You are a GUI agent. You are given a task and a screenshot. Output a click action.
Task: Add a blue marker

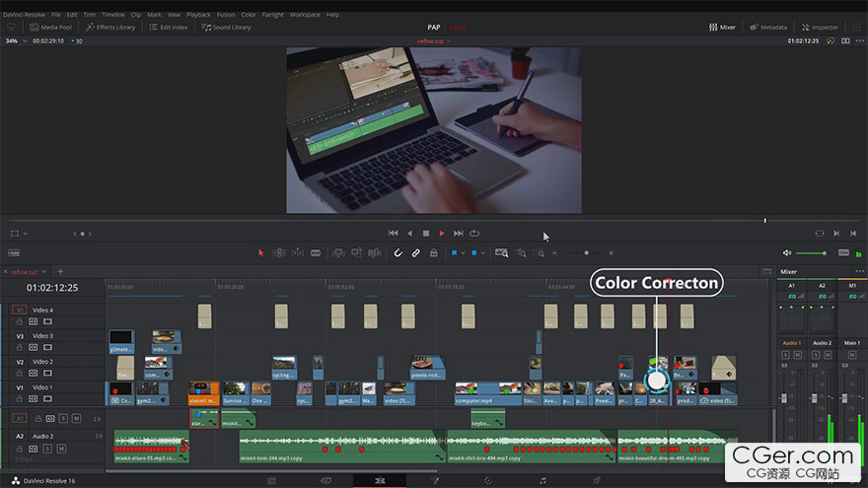tap(473, 252)
